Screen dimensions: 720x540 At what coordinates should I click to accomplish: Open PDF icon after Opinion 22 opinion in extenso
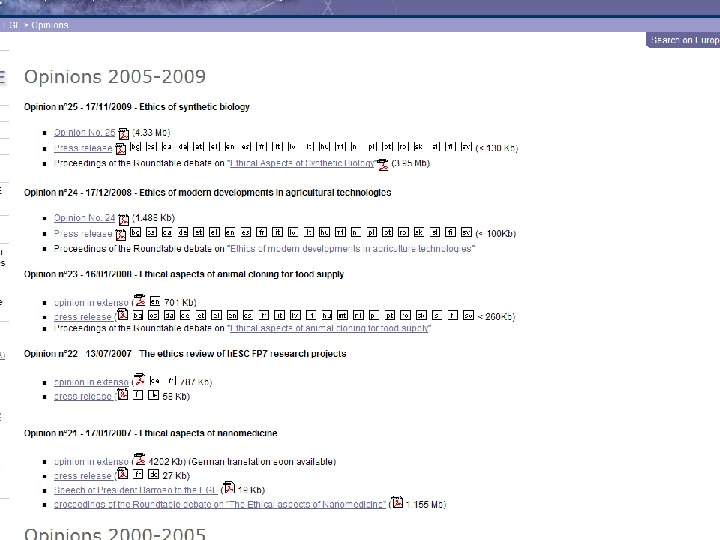(x=140, y=380)
